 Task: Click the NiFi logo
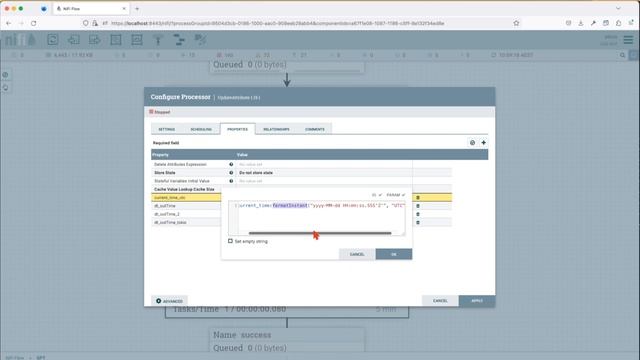(x=20, y=40)
